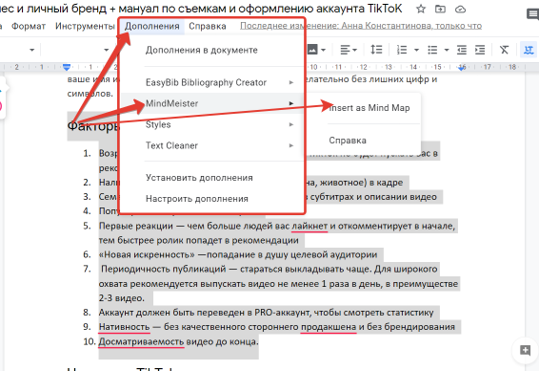Viewport: 539px width, 371px height.
Task: Click the underlined word продакшена
Action: [x=328, y=327]
